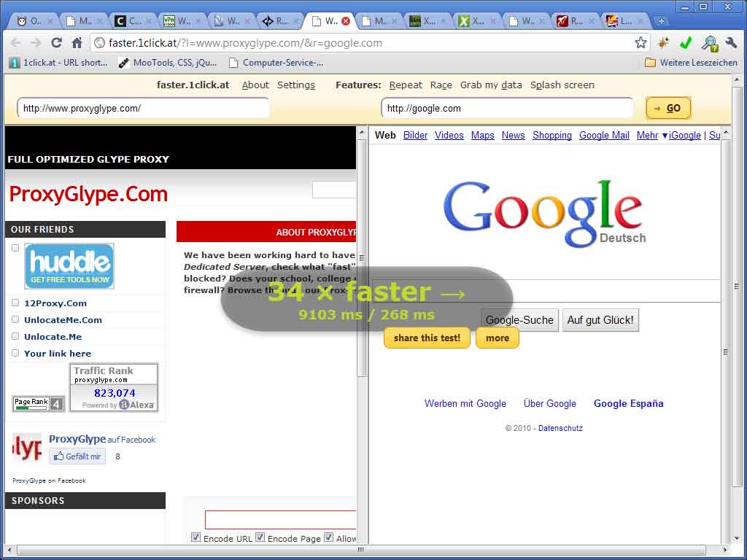
Task: Open the Weitere Lesezeichen bookmarks folder
Action: (x=691, y=63)
